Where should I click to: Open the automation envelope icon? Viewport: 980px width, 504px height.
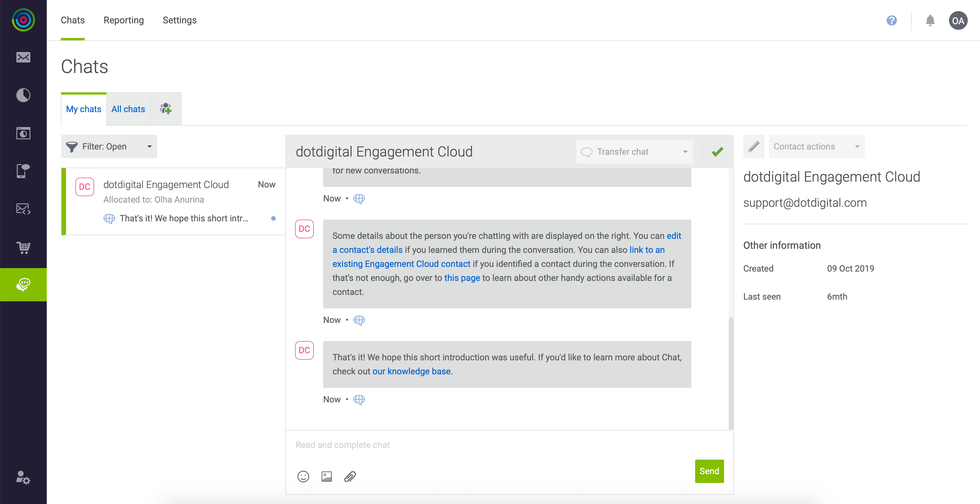click(23, 209)
